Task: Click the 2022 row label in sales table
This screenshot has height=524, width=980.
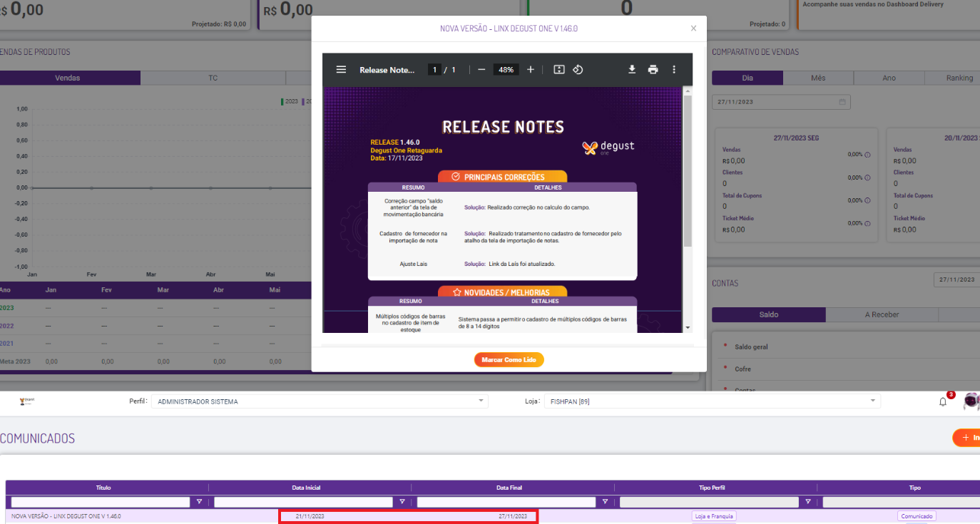Action: (6, 326)
